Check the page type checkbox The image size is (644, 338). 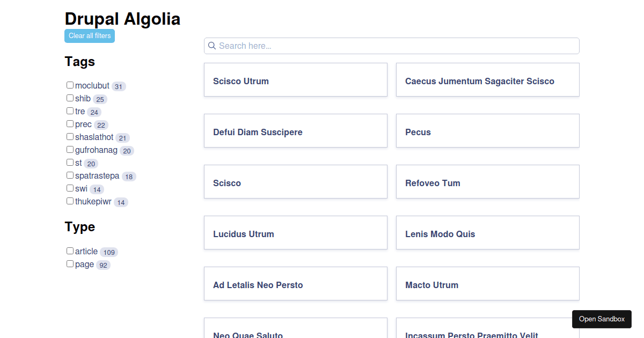point(70,264)
